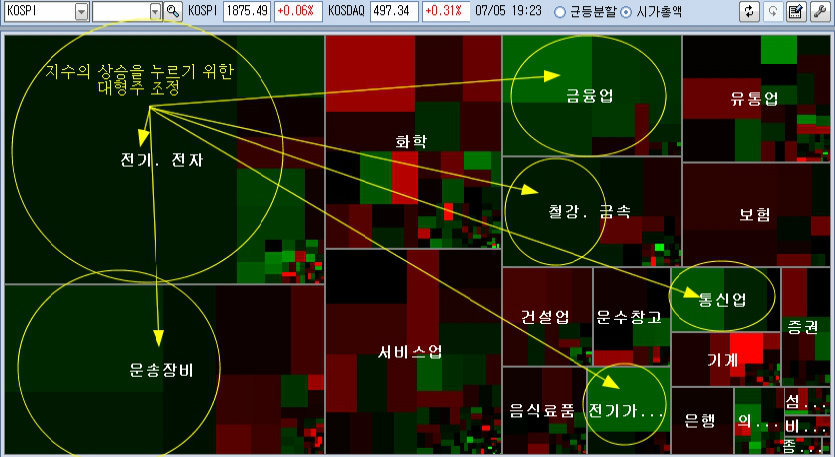The height and width of the screenshot is (457, 835).
Task: Select the 화학 sector label
Action: point(411,142)
